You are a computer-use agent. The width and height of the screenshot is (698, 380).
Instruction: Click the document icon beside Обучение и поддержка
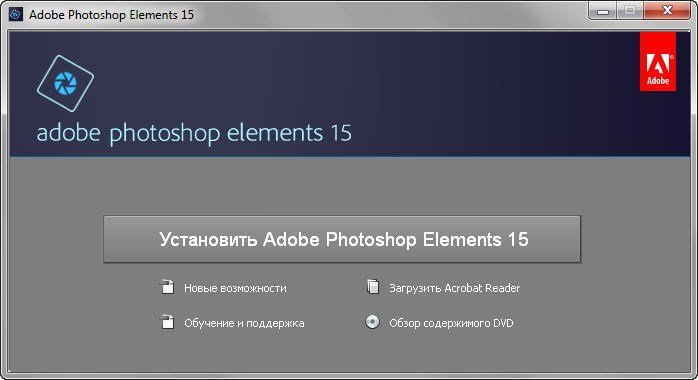(x=167, y=322)
